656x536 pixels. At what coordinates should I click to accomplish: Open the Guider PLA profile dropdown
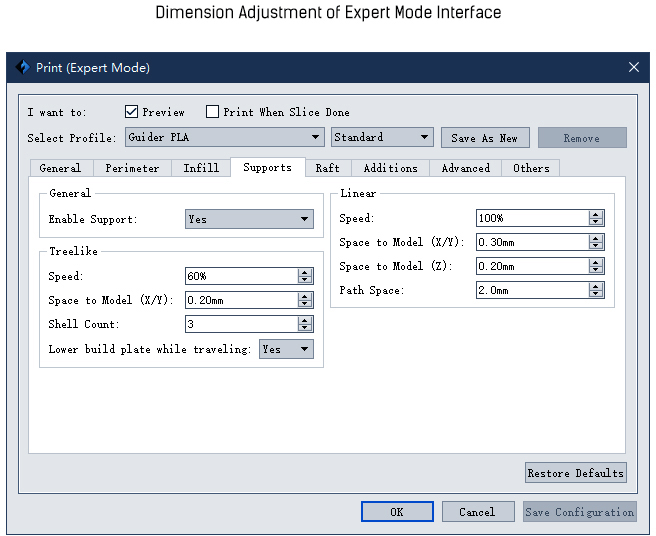[225, 137]
